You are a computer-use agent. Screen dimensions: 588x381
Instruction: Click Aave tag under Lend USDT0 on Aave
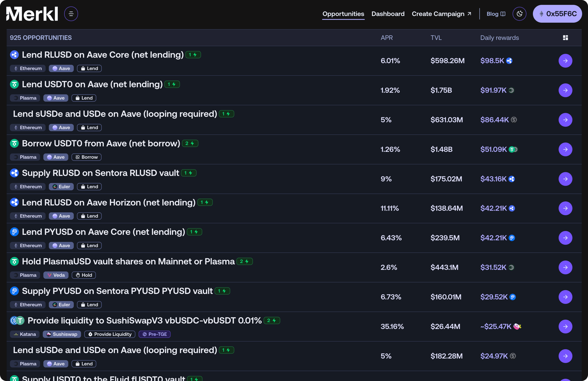56,98
